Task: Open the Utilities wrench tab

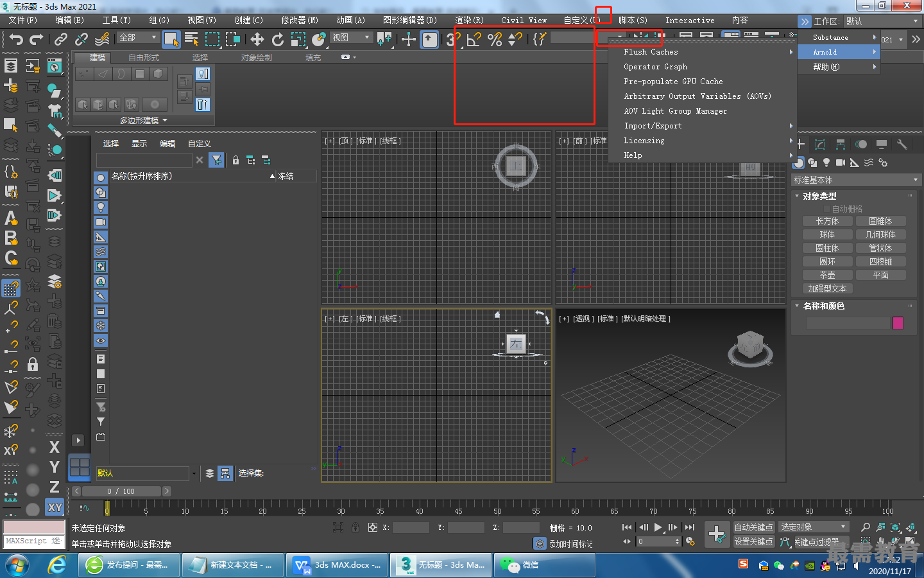Action: (x=902, y=144)
